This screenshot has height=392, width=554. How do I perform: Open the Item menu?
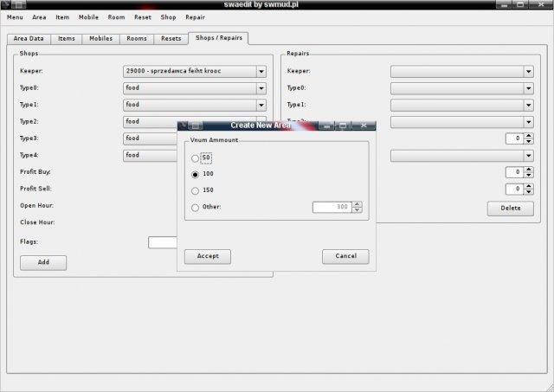click(x=62, y=17)
